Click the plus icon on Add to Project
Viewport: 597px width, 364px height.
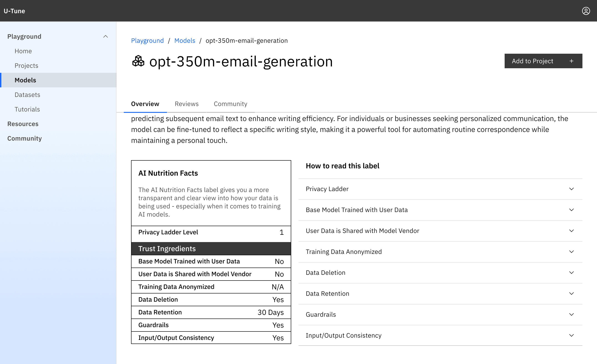tap(571, 61)
